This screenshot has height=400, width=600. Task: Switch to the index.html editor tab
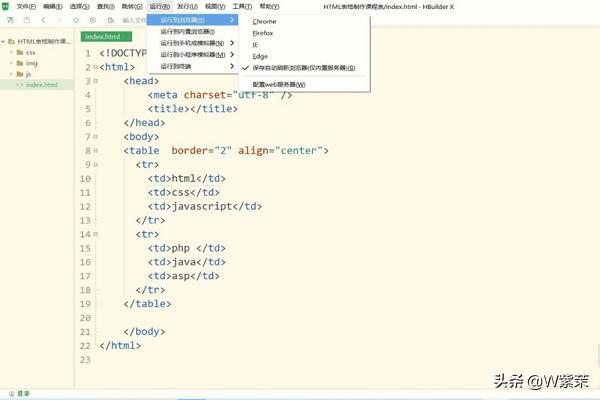click(101, 37)
